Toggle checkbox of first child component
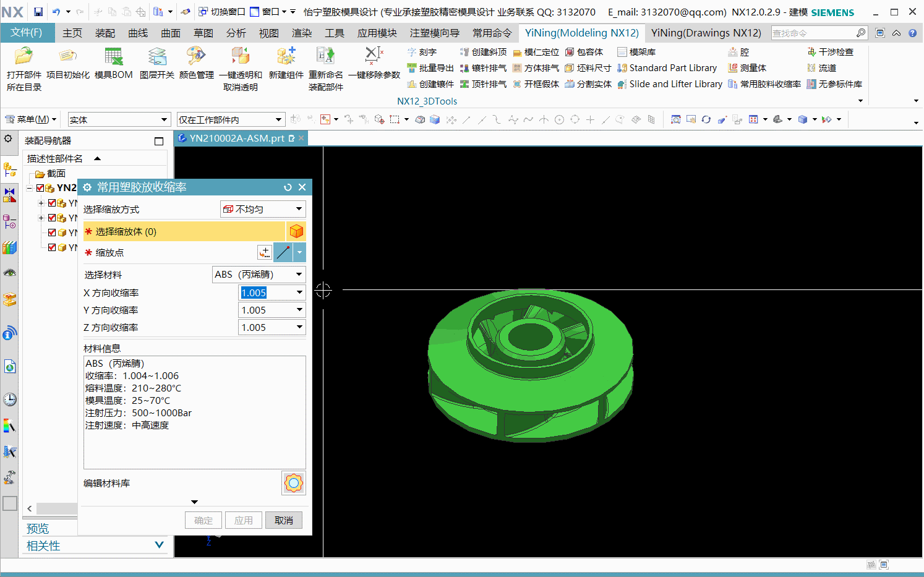 tap(52, 203)
